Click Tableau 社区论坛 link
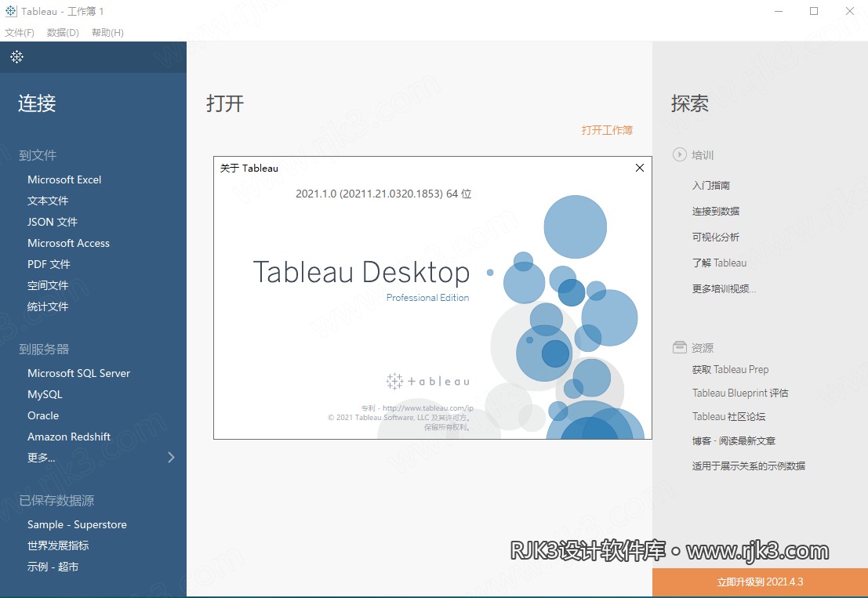868x598 pixels. click(728, 416)
